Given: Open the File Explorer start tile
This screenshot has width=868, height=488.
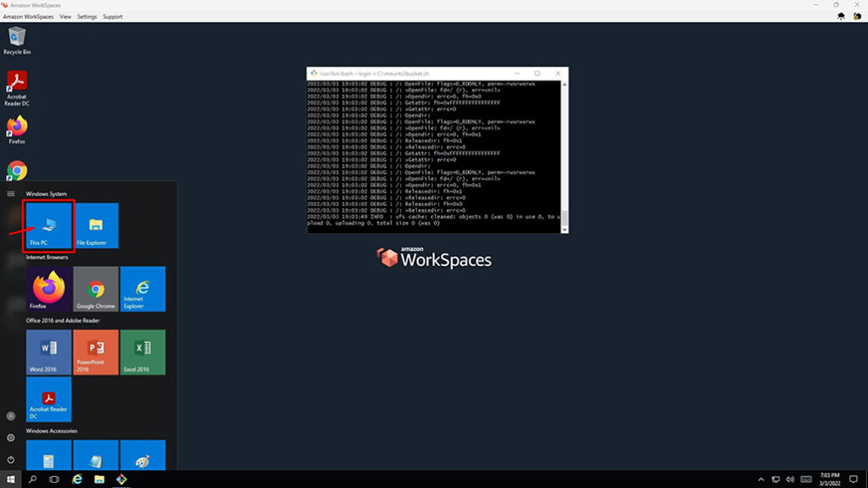Looking at the screenshot, I should click(x=96, y=225).
